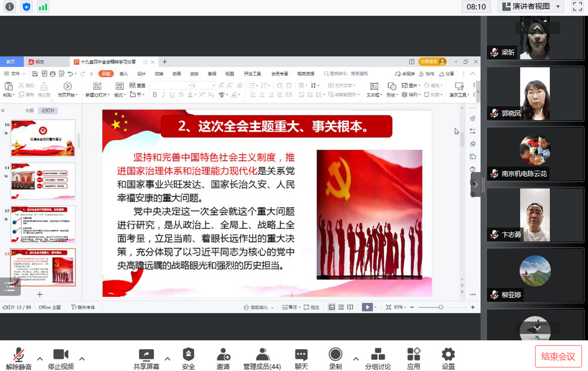Image resolution: width=588 pixels, height=371 pixels.
Task: Check the network signal status icon
Action: click(x=42, y=6)
